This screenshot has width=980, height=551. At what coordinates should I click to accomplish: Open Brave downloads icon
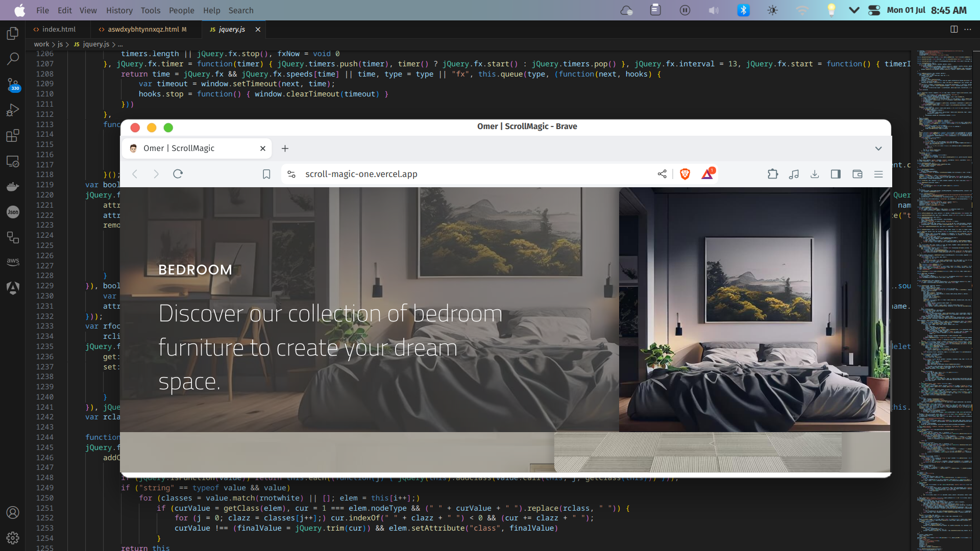coord(815,174)
